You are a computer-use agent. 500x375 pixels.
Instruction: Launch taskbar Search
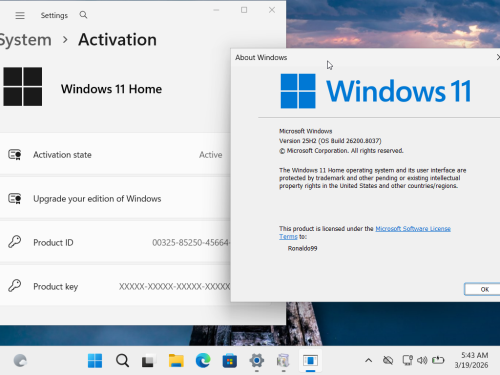point(122,361)
